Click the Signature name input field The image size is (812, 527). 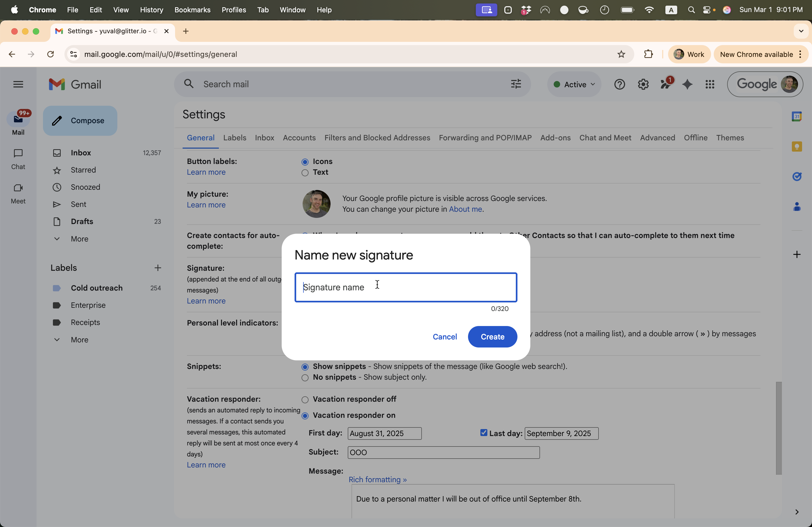(405, 287)
